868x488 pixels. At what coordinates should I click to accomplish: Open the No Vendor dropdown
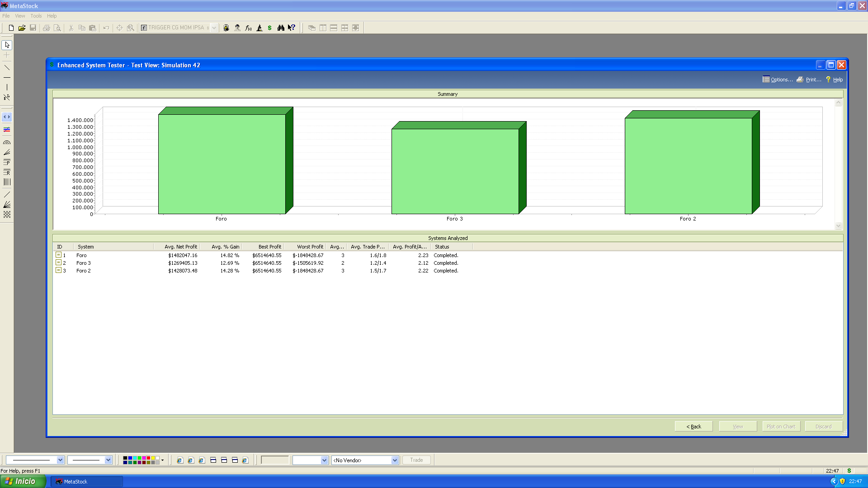point(395,460)
